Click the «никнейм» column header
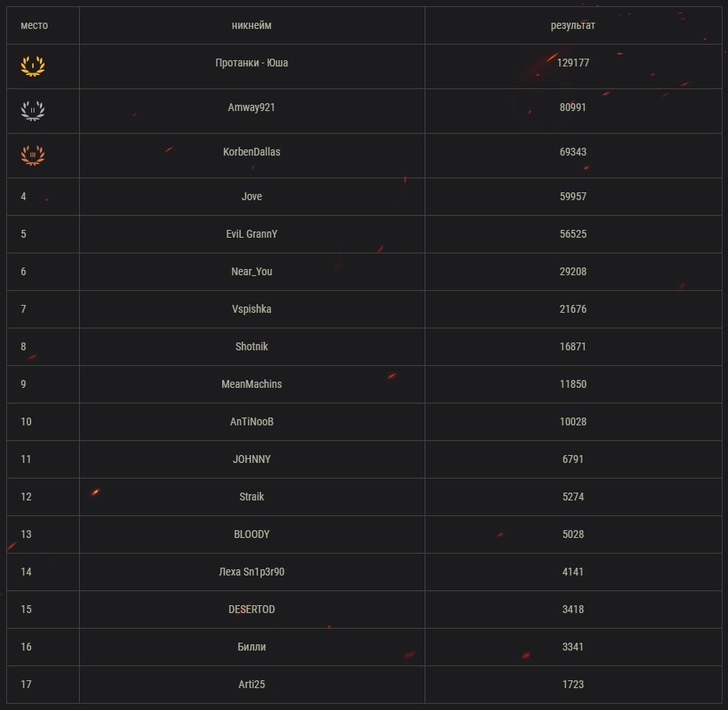The image size is (728, 710). (252, 25)
